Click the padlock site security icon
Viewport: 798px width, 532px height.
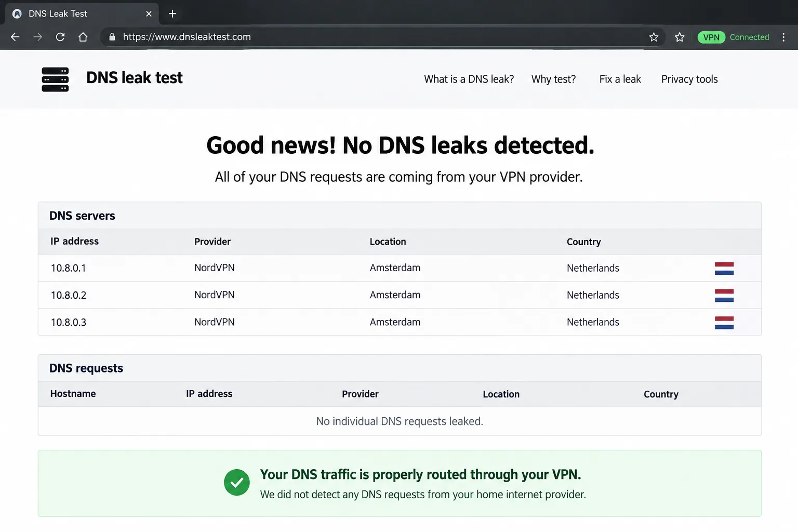(112, 37)
